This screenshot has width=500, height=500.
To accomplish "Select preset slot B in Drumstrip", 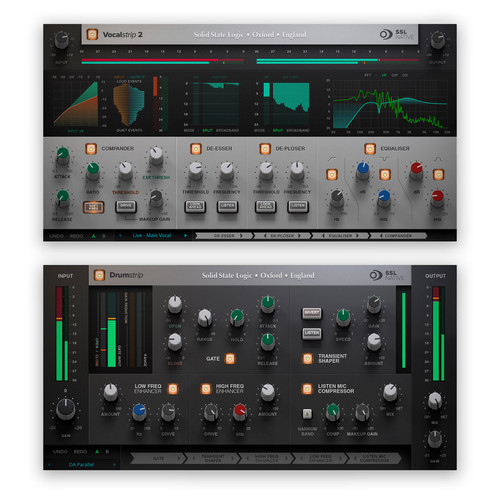I will (x=107, y=452).
